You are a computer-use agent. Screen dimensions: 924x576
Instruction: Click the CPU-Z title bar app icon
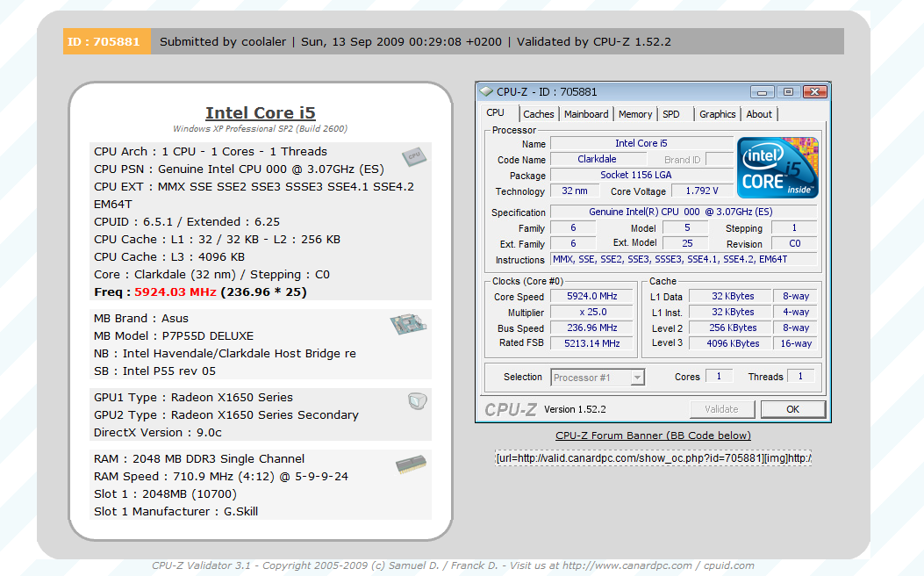[486, 92]
